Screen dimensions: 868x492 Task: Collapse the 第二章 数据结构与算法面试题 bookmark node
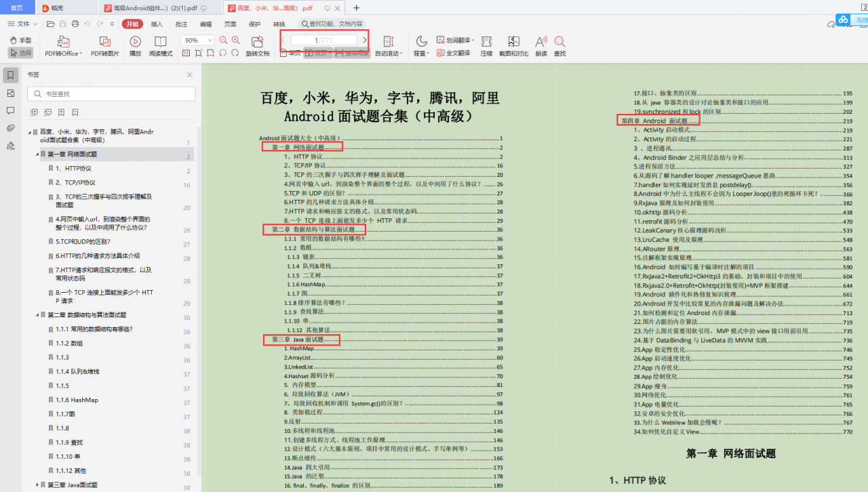(x=37, y=315)
